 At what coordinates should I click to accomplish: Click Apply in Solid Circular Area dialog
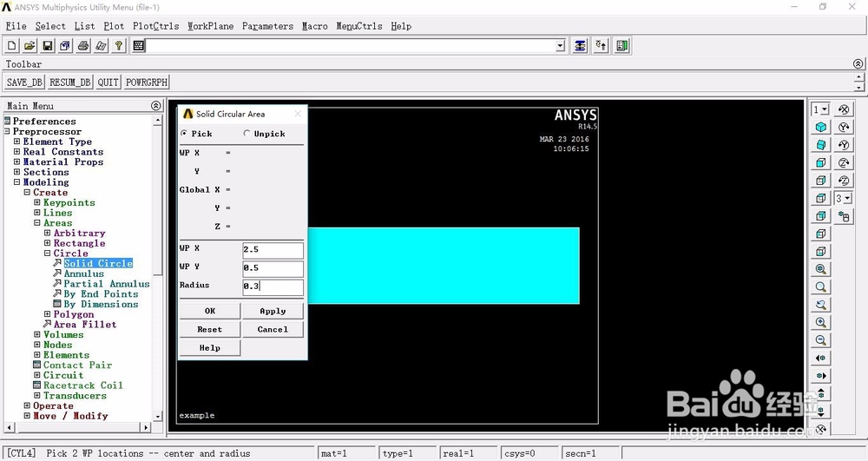pos(273,311)
